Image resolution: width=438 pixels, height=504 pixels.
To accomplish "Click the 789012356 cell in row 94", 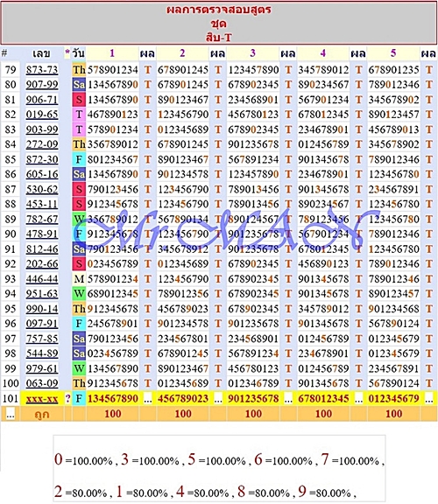I will coord(183,294).
